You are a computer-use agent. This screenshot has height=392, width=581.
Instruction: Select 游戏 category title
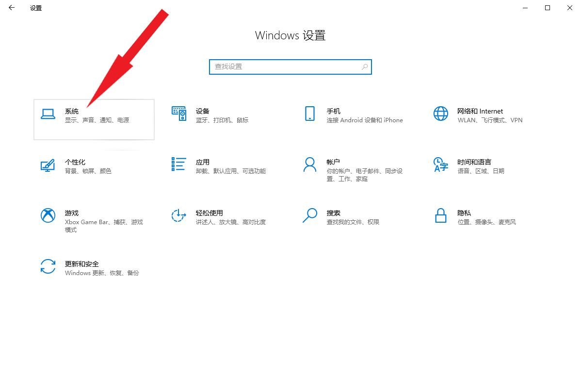(x=71, y=213)
